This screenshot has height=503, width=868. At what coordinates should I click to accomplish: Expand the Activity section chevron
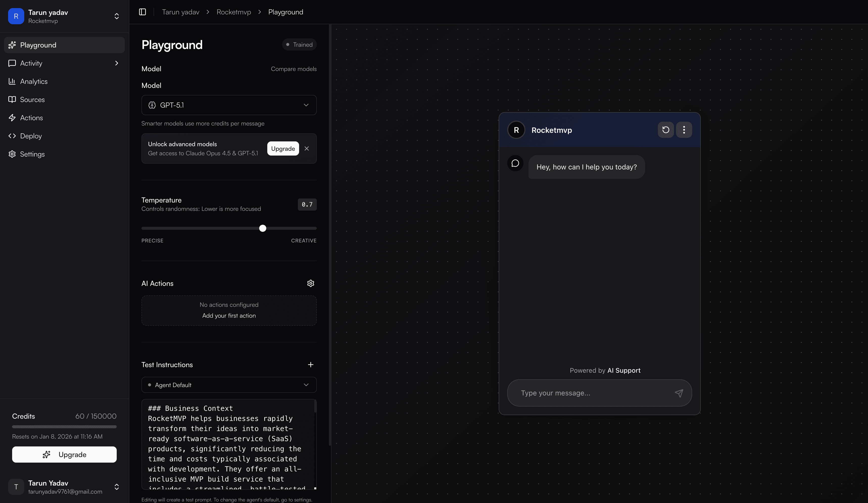point(116,63)
